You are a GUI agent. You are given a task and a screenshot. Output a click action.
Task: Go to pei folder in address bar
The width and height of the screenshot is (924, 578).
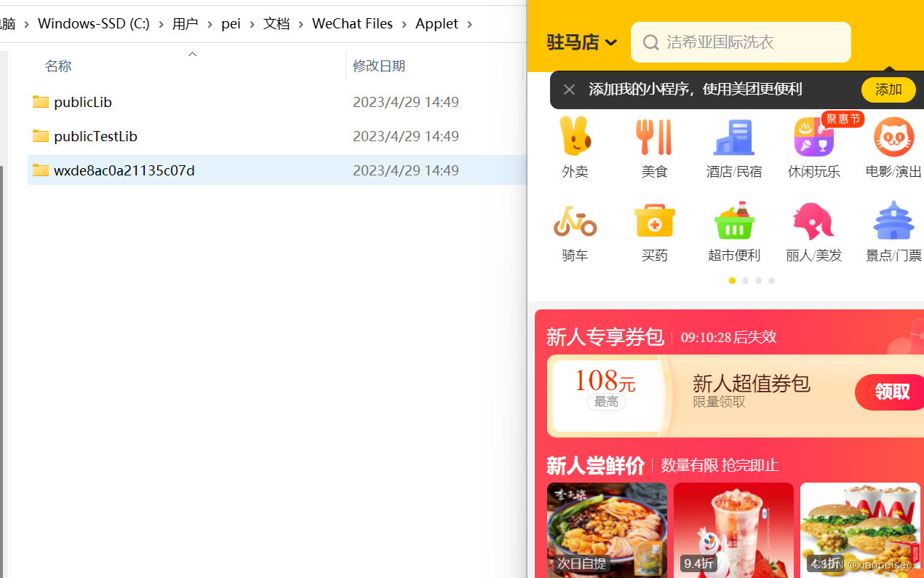point(231,24)
